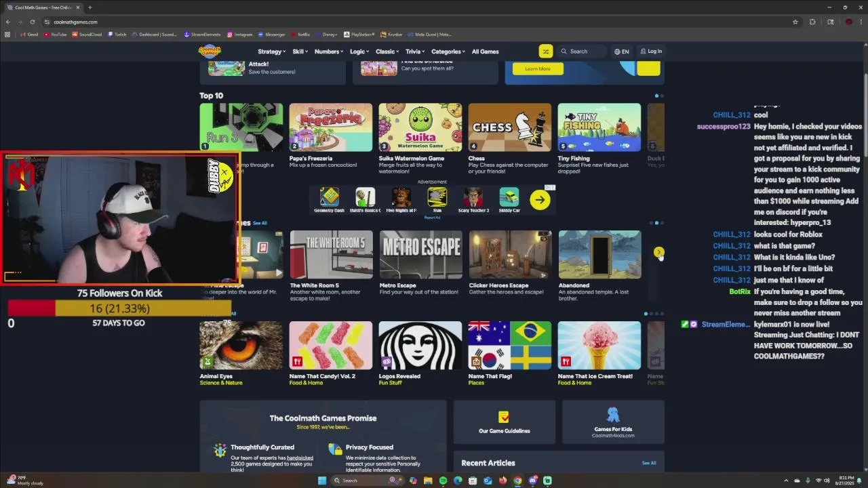The image size is (868, 488).
Task: Click the next arrow on escape games carousel
Action: click(x=658, y=252)
